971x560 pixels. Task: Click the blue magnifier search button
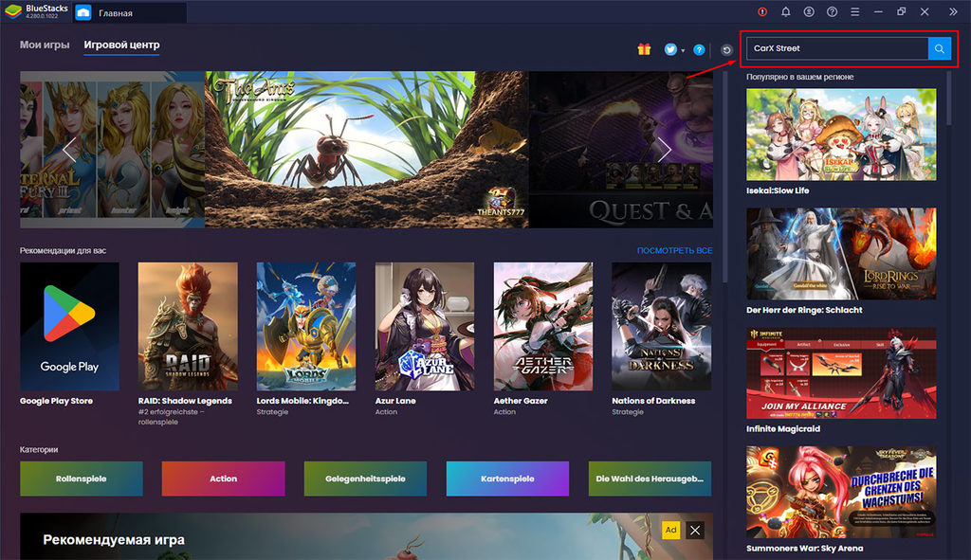pos(940,48)
